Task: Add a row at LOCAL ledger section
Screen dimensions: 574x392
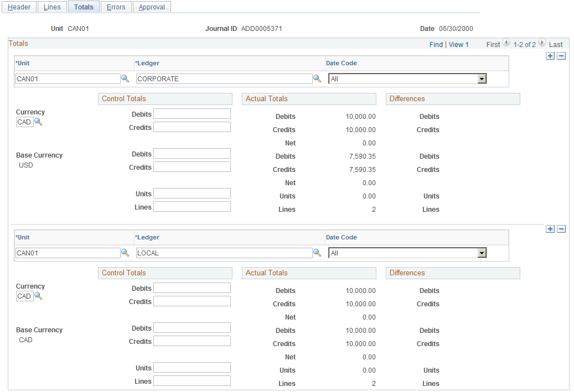Action: pyautogui.click(x=550, y=229)
